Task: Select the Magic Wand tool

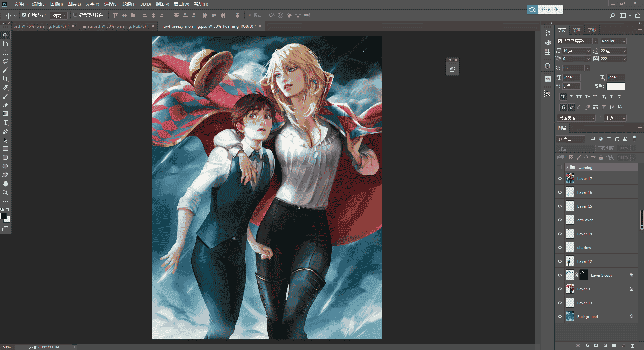Action: point(5,70)
